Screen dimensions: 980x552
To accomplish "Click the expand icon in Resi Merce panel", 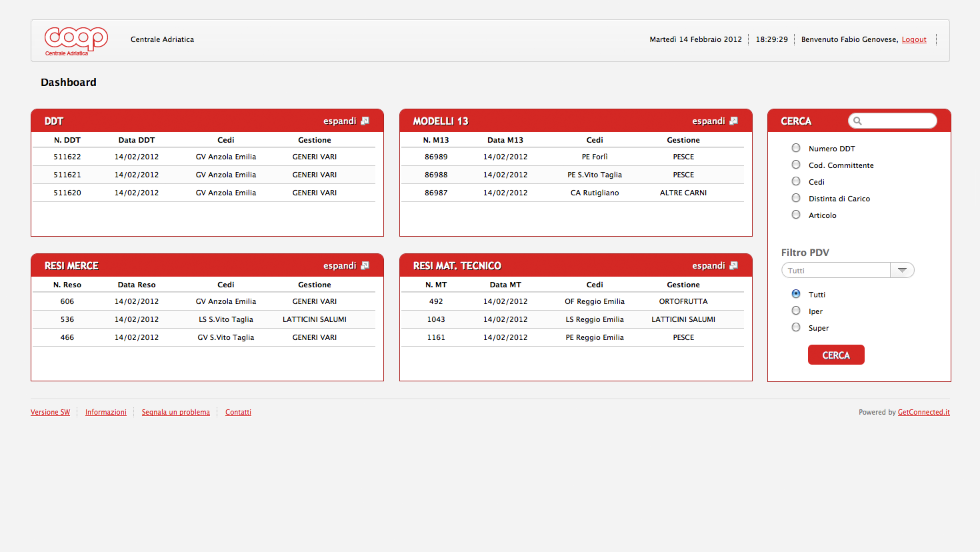I will pyautogui.click(x=365, y=265).
